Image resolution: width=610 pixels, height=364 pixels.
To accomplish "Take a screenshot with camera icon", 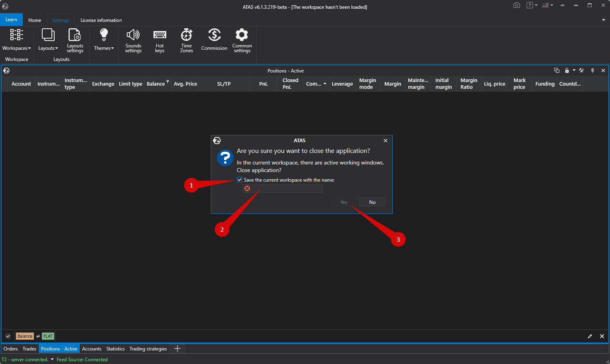I will click(517, 5).
